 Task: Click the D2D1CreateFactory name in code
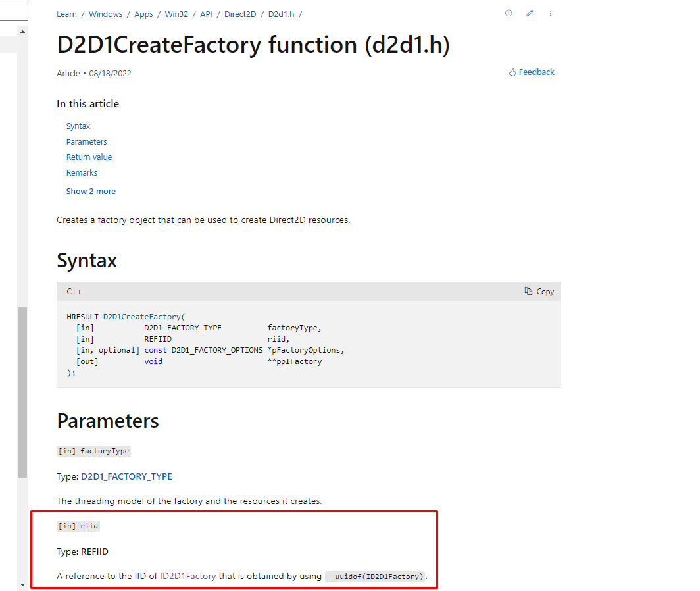[x=142, y=317]
